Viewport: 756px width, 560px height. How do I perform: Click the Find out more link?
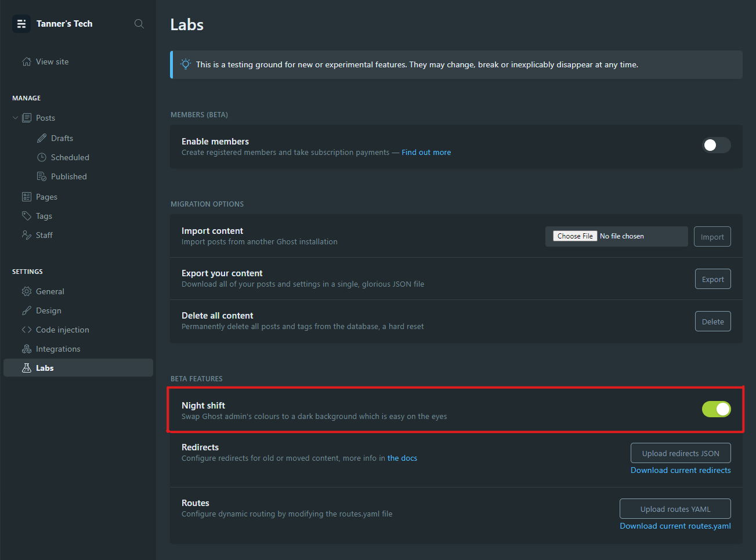(426, 153)
